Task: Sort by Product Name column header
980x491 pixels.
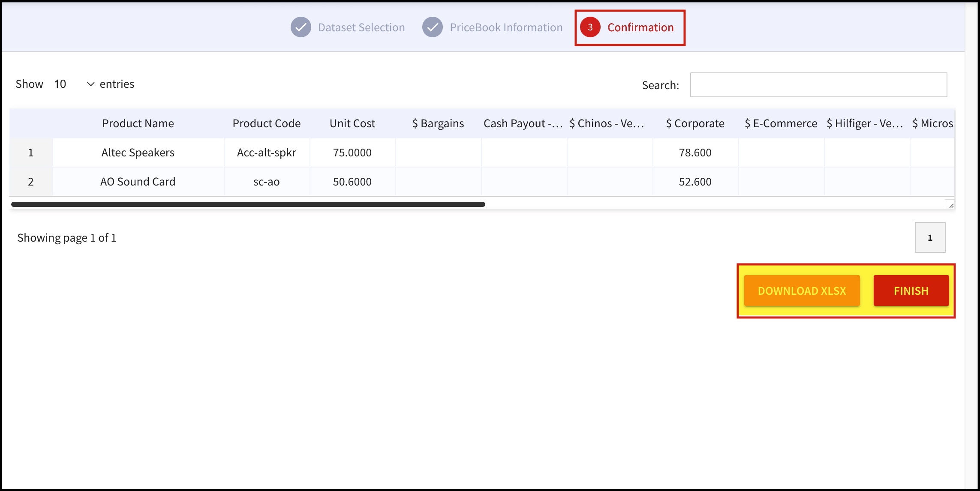Action: [138, 123]
